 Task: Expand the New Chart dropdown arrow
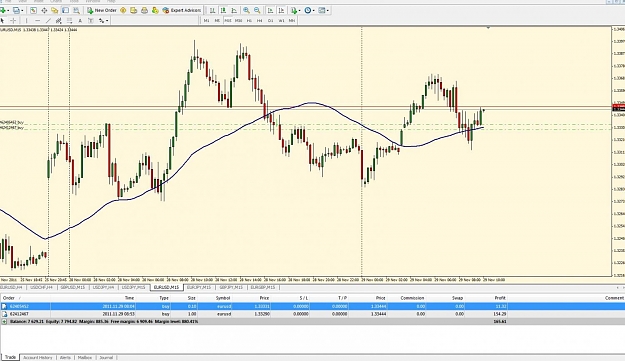tap(8, 11)
